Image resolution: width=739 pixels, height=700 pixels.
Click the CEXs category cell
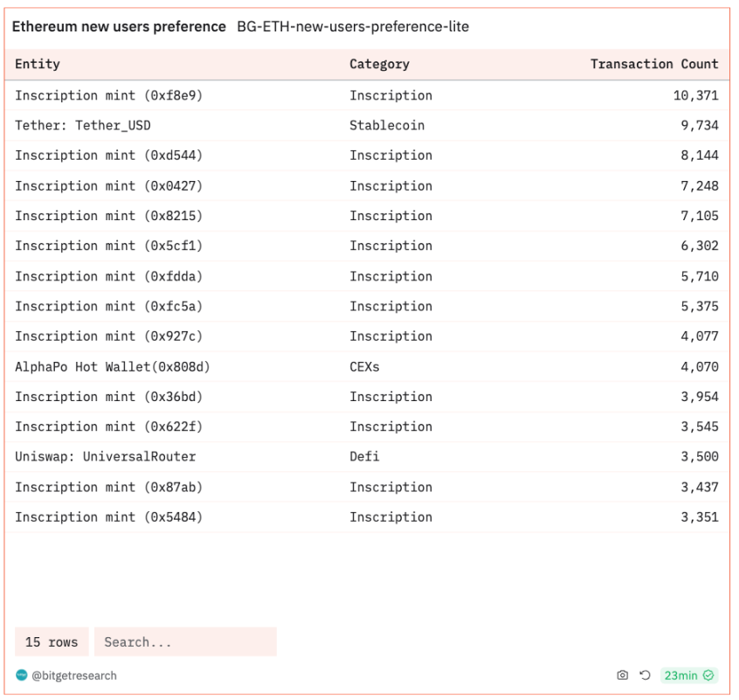pos(364,367)
